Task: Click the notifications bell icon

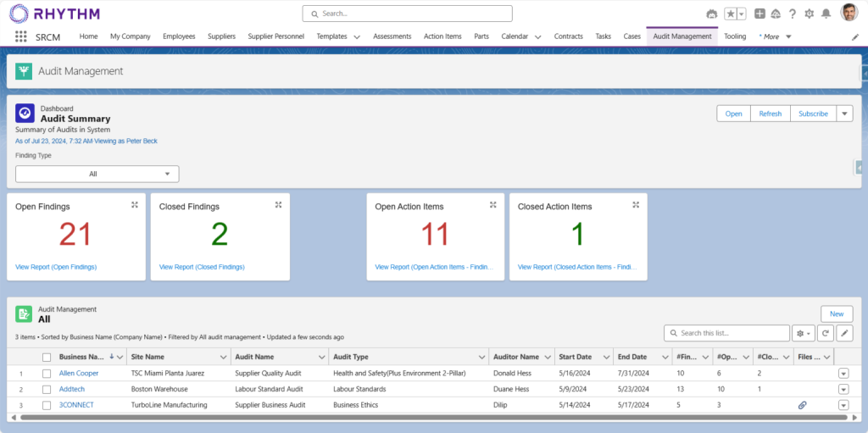Action: coord(826,14)
